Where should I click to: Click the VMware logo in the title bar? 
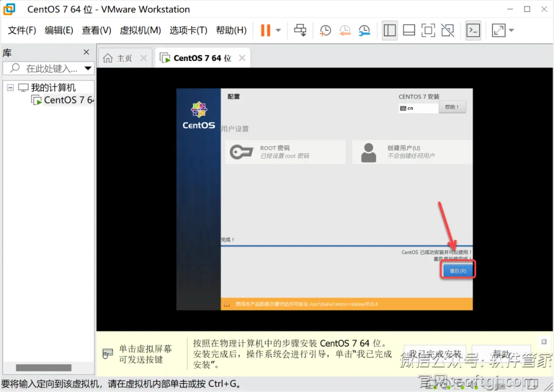(10, 9)
